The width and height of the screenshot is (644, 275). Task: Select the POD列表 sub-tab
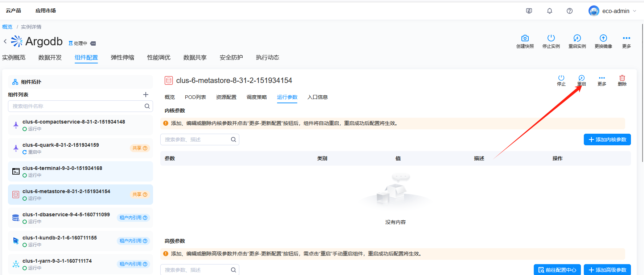pyautogui.click(x=195, y=97)
